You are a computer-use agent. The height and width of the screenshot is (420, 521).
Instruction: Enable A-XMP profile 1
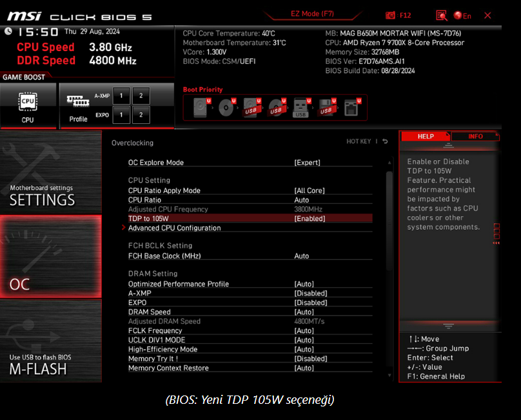pyautogui.click(x=121, y=95)
